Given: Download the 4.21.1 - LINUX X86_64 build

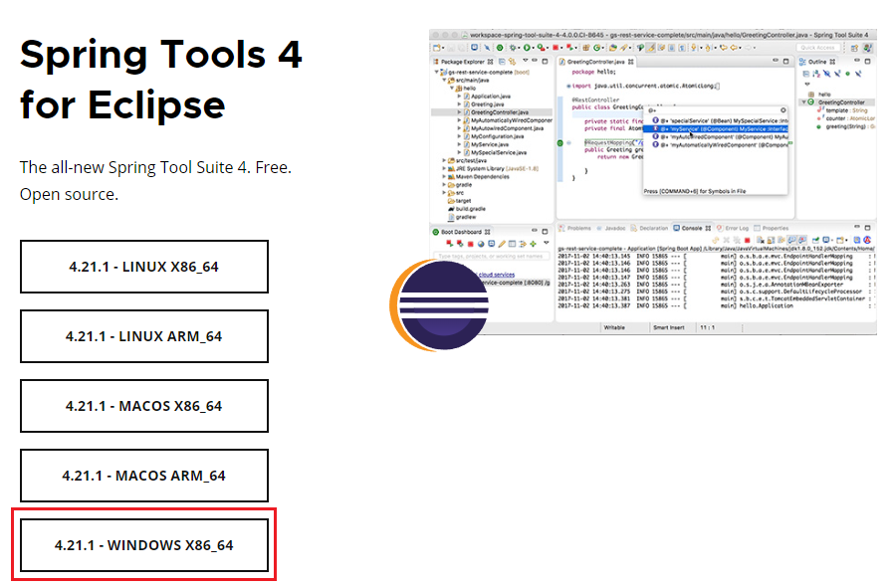Looking at the screenshot, I should 143,267.
